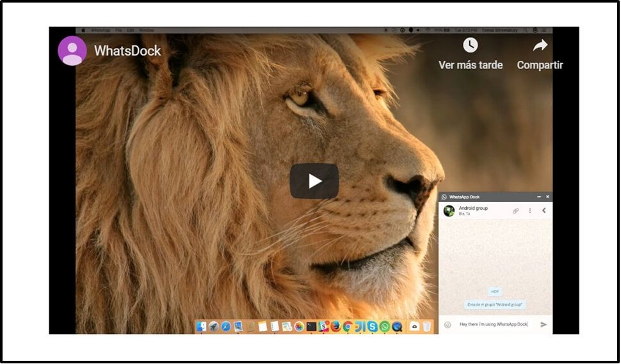
Task: Click the WhatsApp logo in the Dock window title bar
Action: click(x=444, y=196)
